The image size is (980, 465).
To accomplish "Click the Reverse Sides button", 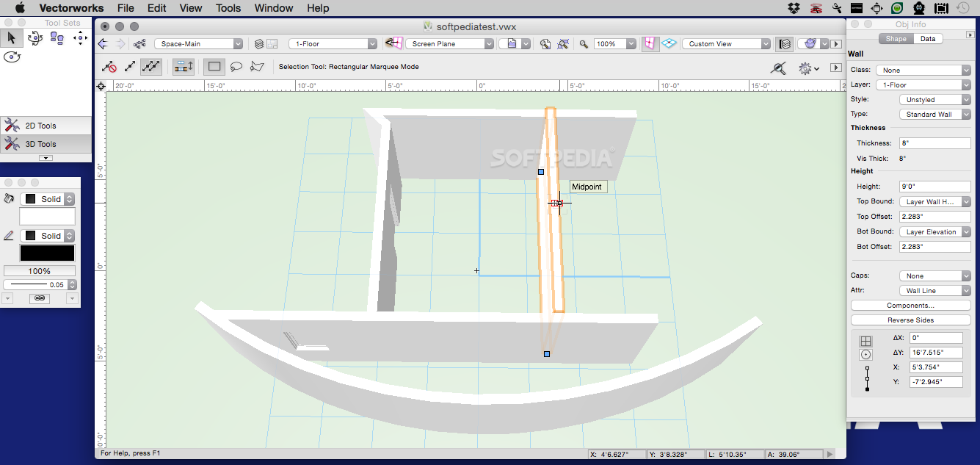I will coord(910,320).
